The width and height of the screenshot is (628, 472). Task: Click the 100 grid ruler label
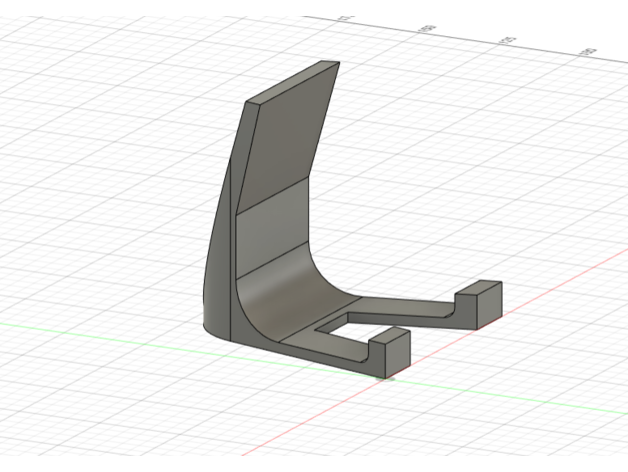click(x=425, y=28)
